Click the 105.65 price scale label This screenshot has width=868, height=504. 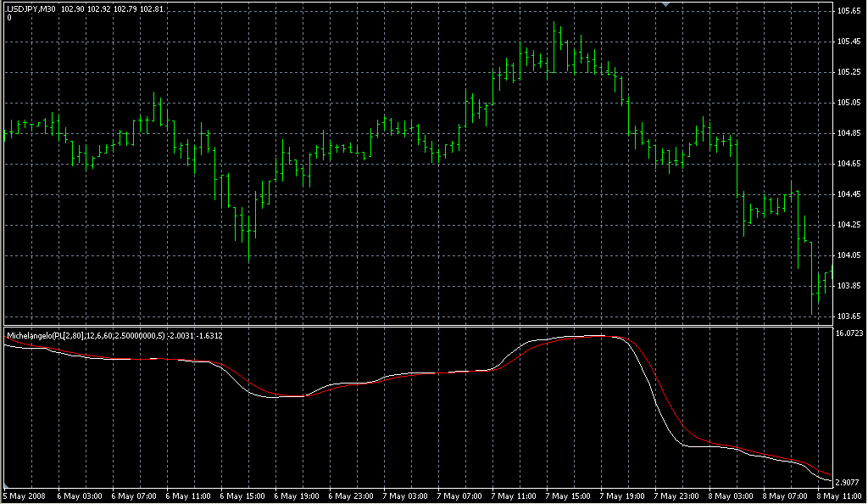coord(848,11)
